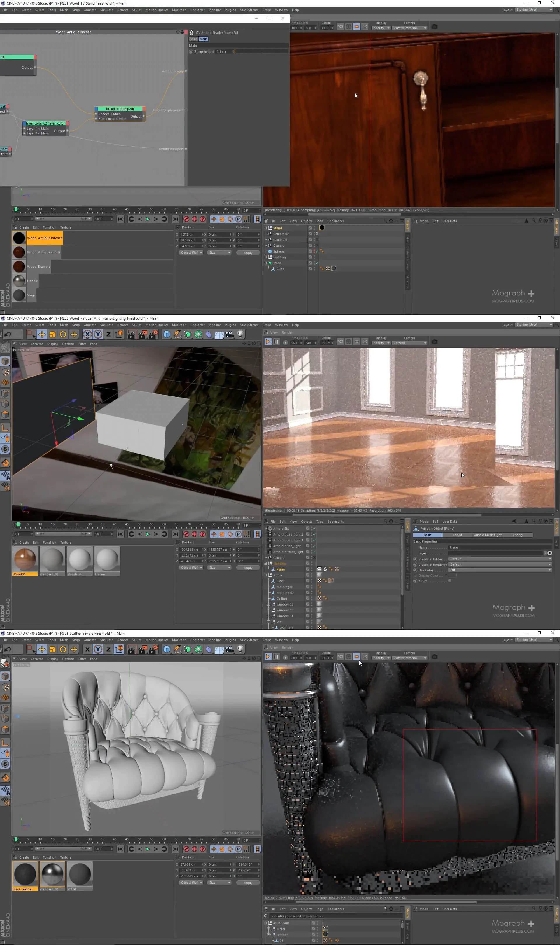Screen dimensions: 560x945
Task: Click Undo icon in Leather_Simple window toolbar
Action: click(8, 649)
